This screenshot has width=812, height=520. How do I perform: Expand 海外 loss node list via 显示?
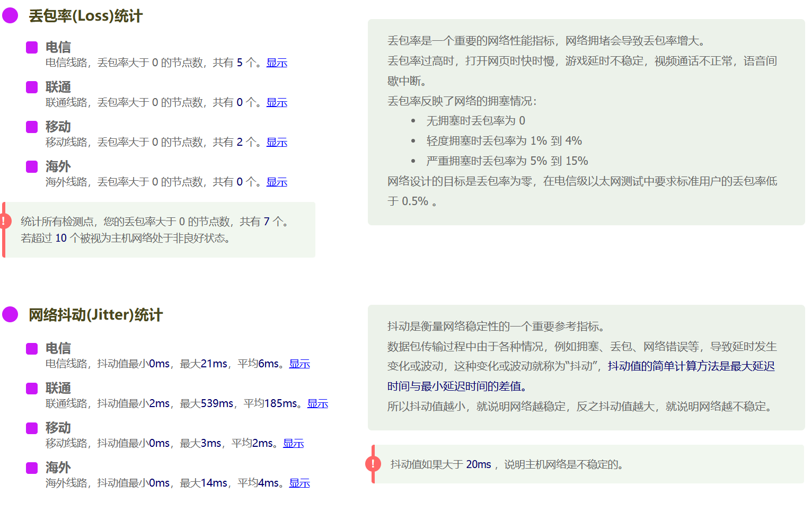click(x=276, y=182)
